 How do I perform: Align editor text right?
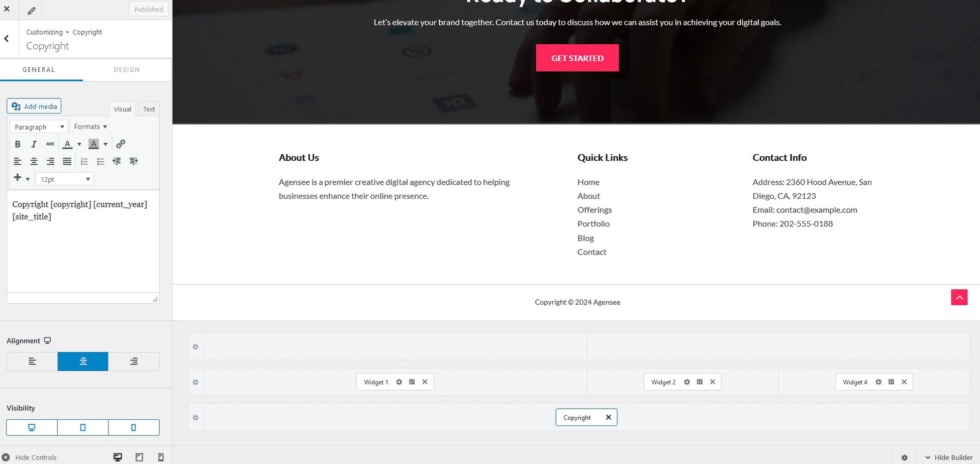[50, 161]
